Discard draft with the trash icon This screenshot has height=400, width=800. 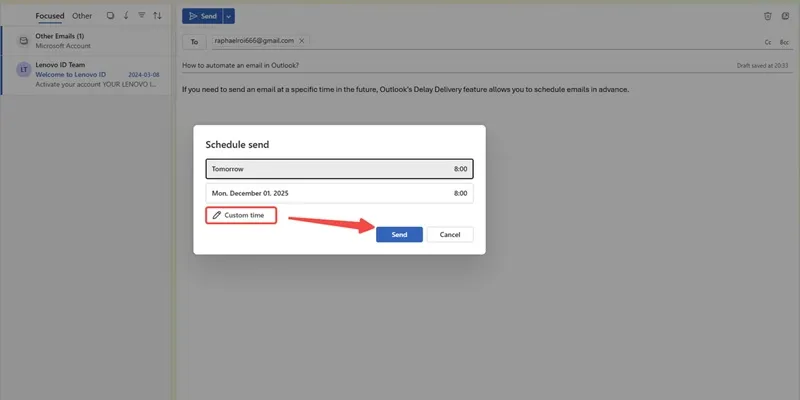(768, 16)
